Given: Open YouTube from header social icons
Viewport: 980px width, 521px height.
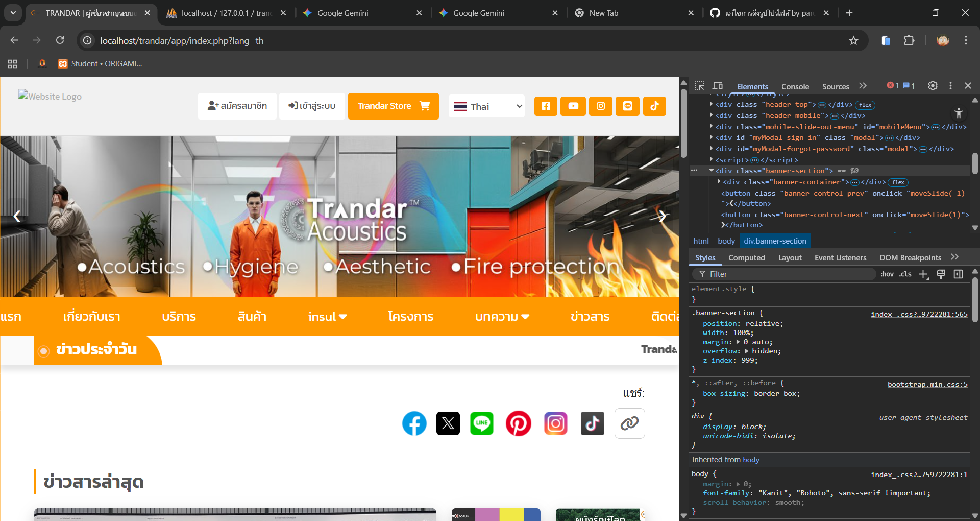Looking at the screenshot, I should tap(573, 106).
